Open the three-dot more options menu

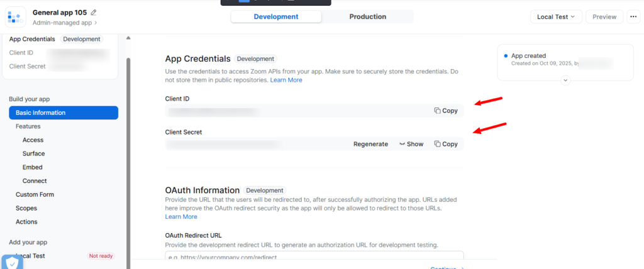pyautogui.click(x=633, y=17)
